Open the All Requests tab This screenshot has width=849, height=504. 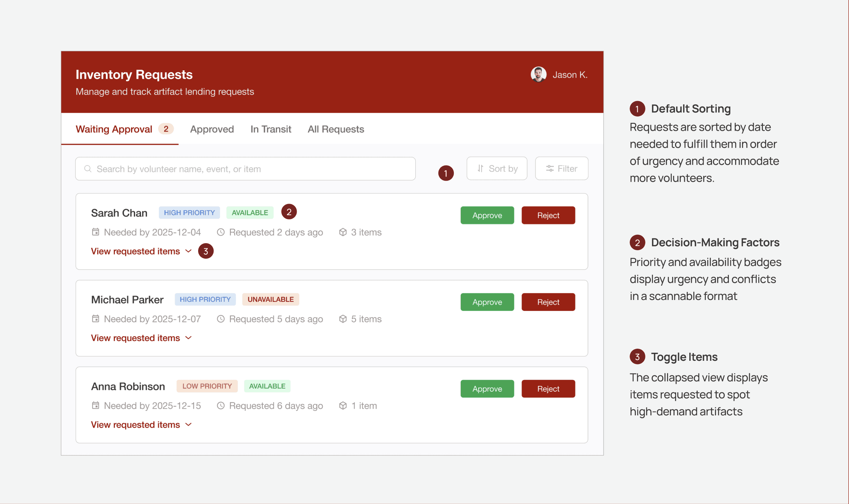coord(335,129)
